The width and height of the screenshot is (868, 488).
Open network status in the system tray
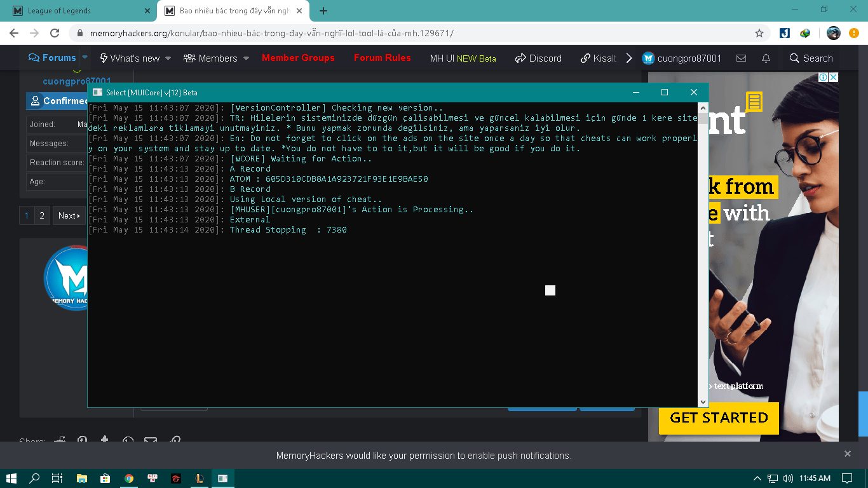pos(773,478)
